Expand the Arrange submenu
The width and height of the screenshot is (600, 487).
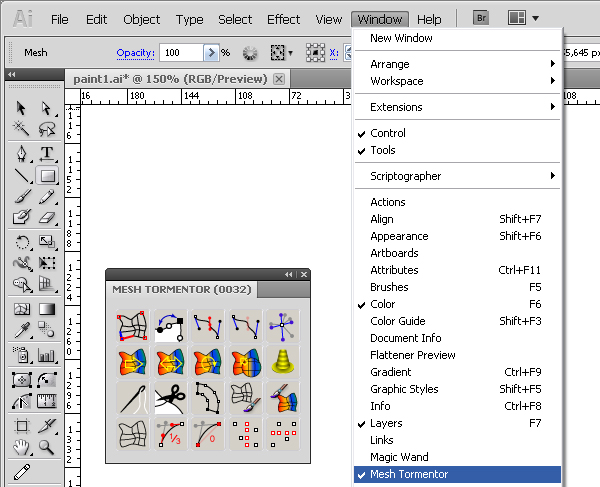pos(457,64)
